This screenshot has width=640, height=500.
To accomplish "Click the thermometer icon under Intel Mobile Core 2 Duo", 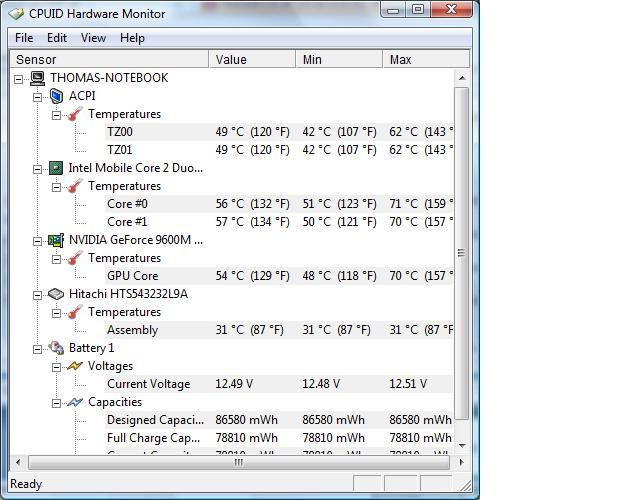I will [75, 186].
